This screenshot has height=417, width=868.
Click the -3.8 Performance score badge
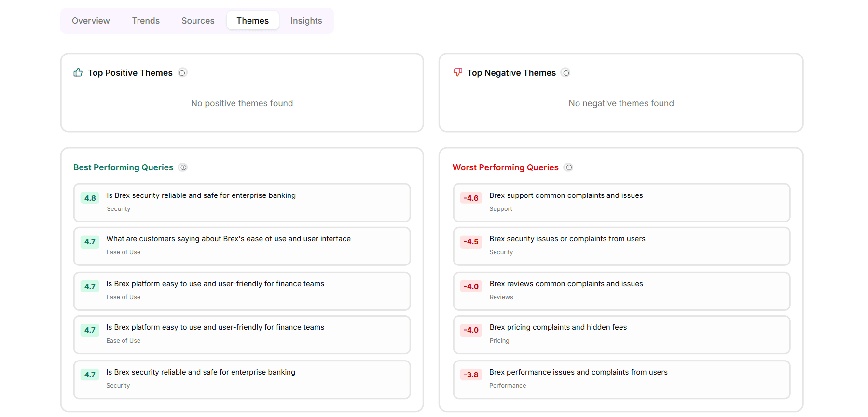(471, 375)
